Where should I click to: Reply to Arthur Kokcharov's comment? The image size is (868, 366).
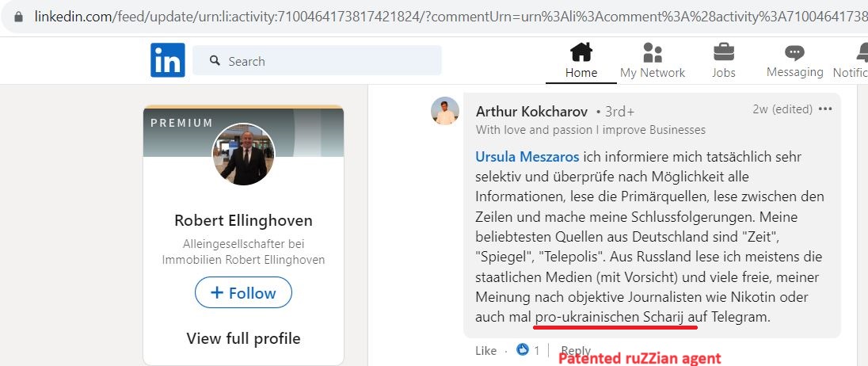(576, 350)
